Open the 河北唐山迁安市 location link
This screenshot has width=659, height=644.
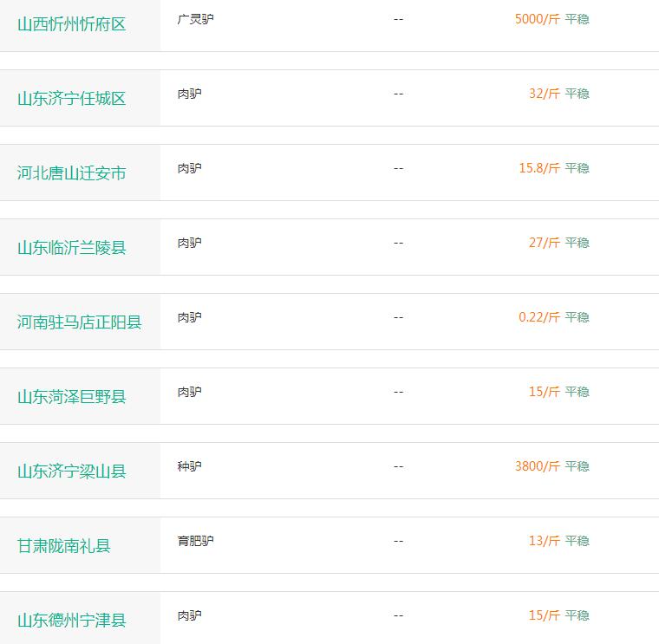pos(71,173)
